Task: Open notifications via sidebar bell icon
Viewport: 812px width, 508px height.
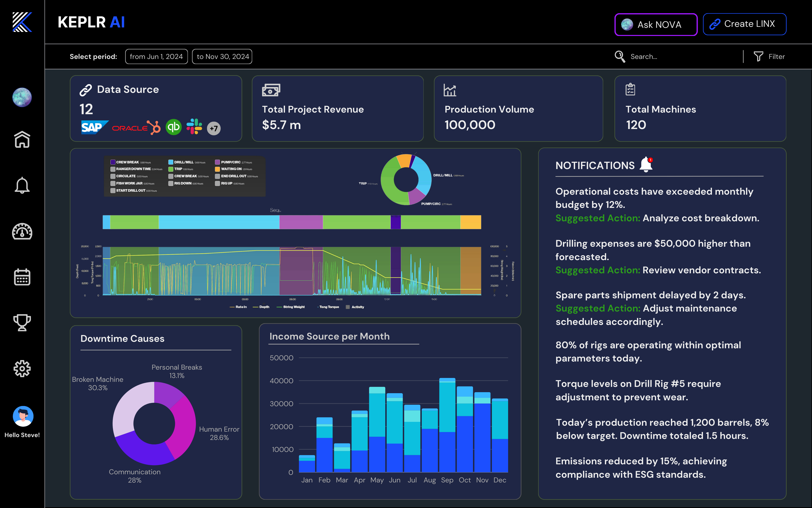Action: 22,185
